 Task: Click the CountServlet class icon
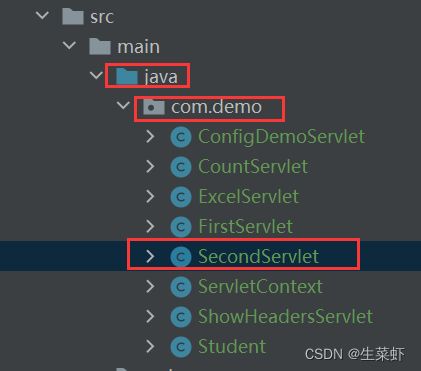[181, 167]
